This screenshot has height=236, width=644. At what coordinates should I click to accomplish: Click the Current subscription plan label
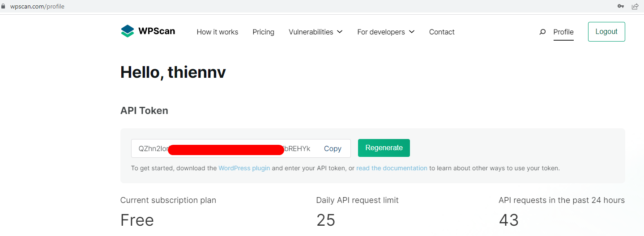(168, 200)
